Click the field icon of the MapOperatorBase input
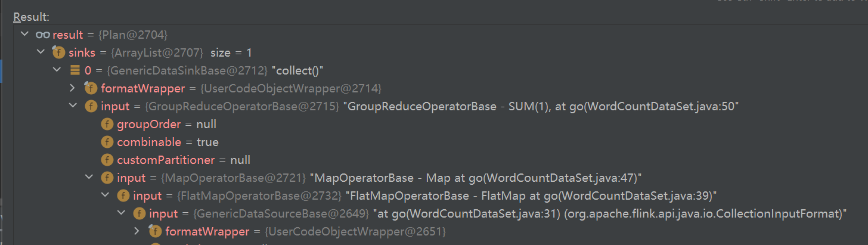The image size is (868, 245). [x=107, y=178]
